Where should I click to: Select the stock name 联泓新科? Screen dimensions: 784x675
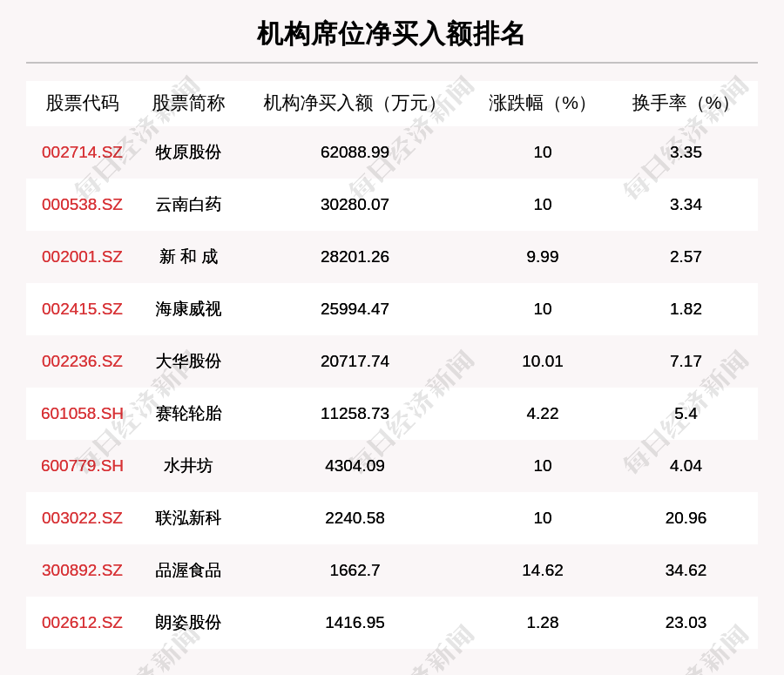(x=188, y=518)
